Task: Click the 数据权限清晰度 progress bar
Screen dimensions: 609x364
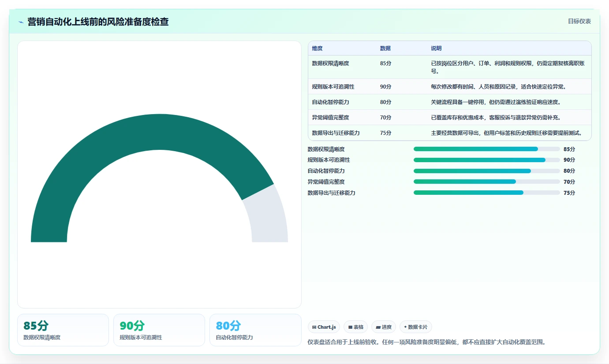Action: click(486, 149)
